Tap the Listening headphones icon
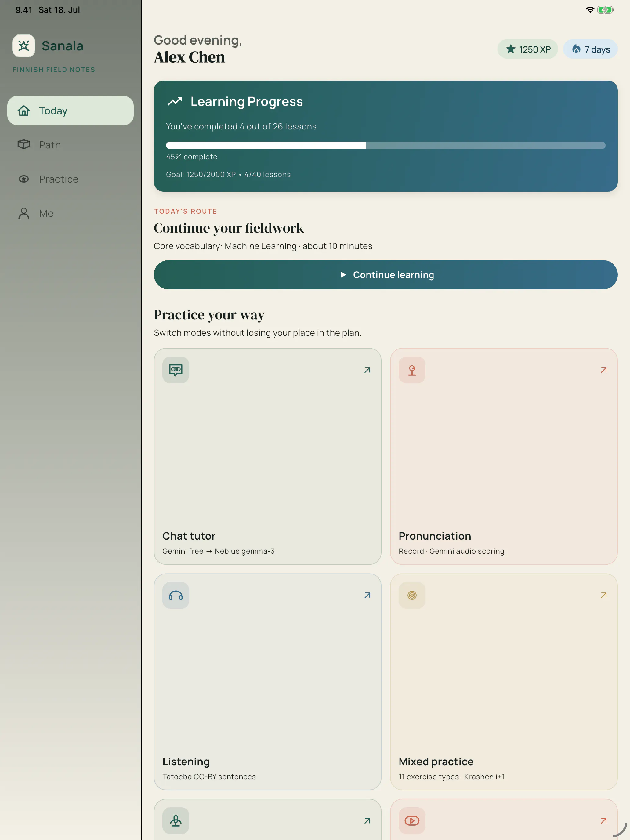The height and width of the screenshot is (840, 630). 176,596
